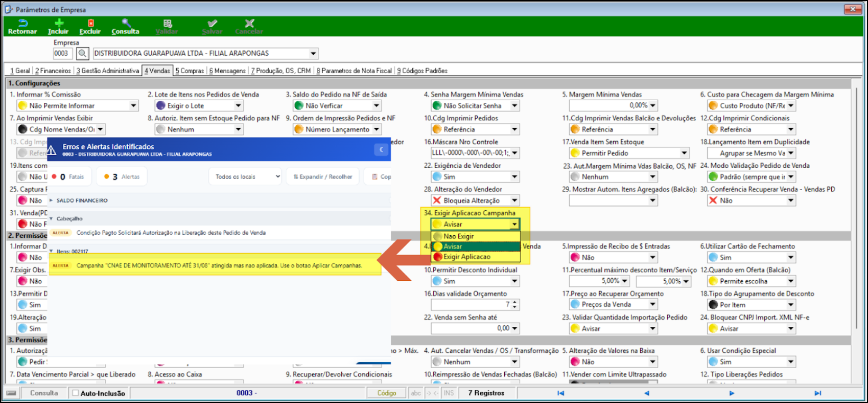Viewport: 868px width, 403px height.
Task: Click the Código button in status bar
Action: [x=387, y=393]
